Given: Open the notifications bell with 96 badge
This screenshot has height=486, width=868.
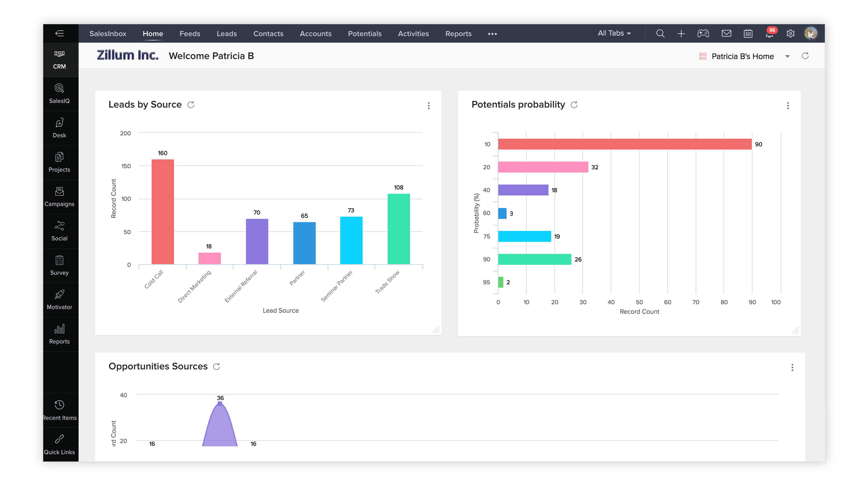Looking at the screenshot, I should 769,33.
